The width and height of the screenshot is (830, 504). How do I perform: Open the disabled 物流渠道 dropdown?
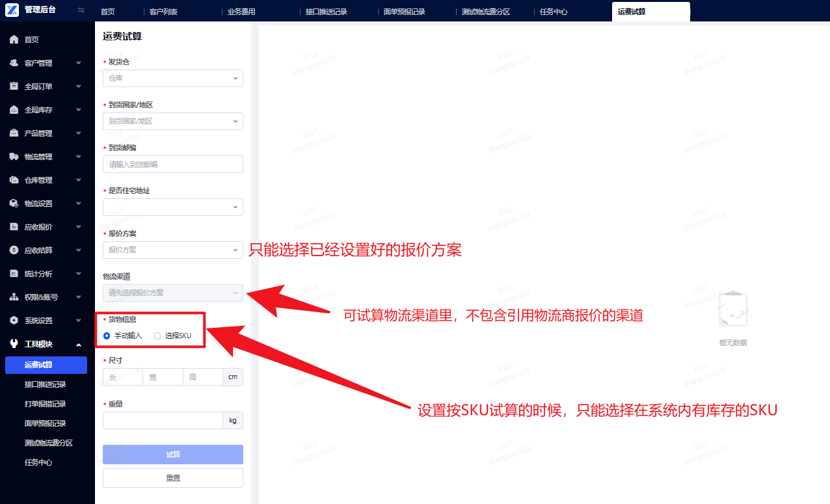pos(173,293)
